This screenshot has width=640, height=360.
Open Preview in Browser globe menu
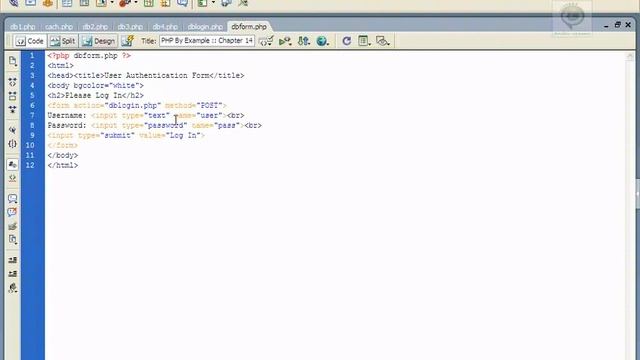point(322,41)
